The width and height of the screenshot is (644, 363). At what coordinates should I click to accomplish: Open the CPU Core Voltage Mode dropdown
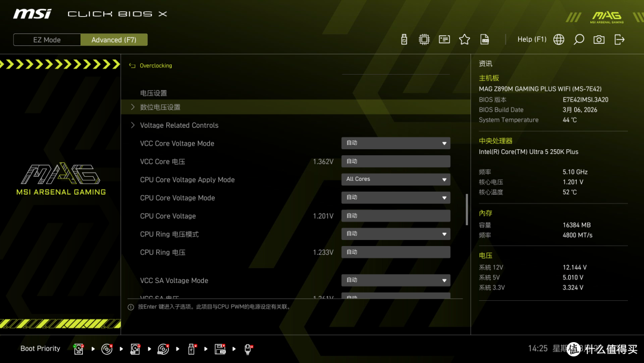[395, 198]
